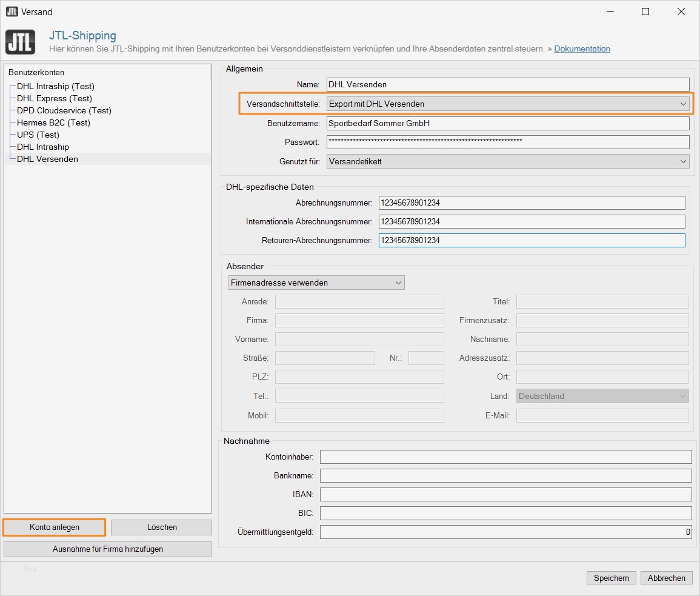Focus the Kontoinhaber text field
Viewport: 700px width, 596px height.
tap(505, 457)
